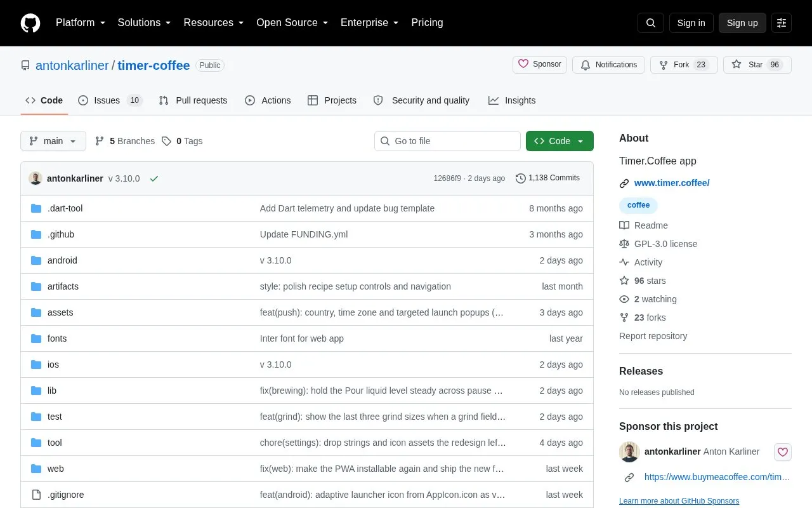
Task: Click the Go to file search field
Action: pyautogui.click(x=447, y=141)
